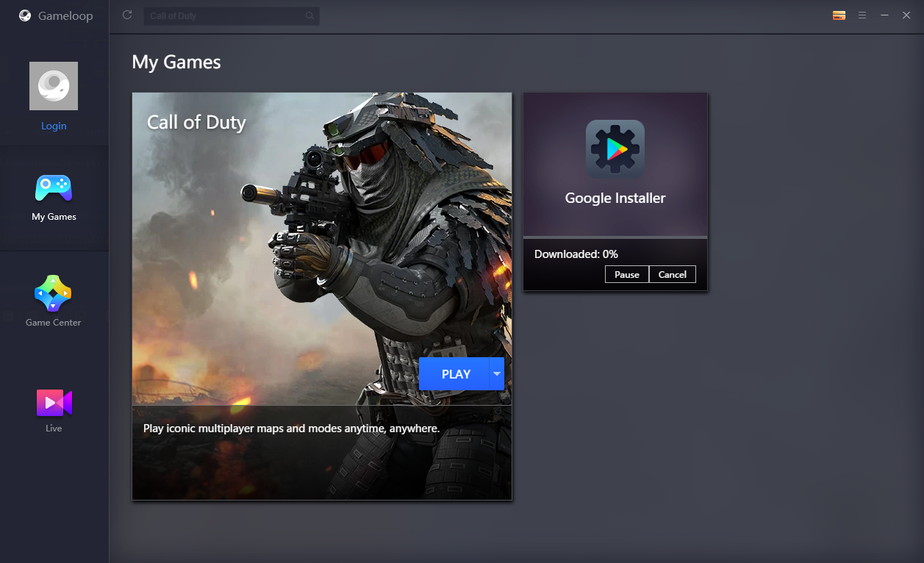Click the Login link
924x563 pixels.
[x=54, y=126]
